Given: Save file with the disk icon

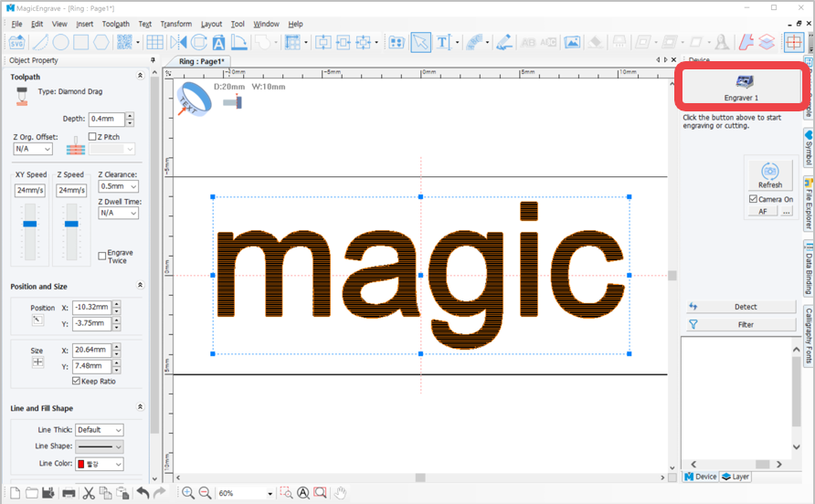Looking at the screenshot, I should tap(48, 492).
